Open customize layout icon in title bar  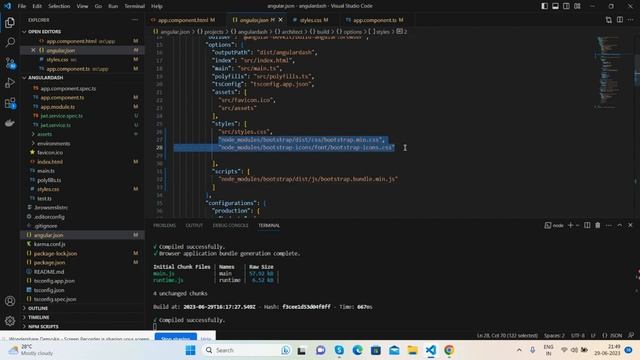pyautogui.click(x=577, y=6)
